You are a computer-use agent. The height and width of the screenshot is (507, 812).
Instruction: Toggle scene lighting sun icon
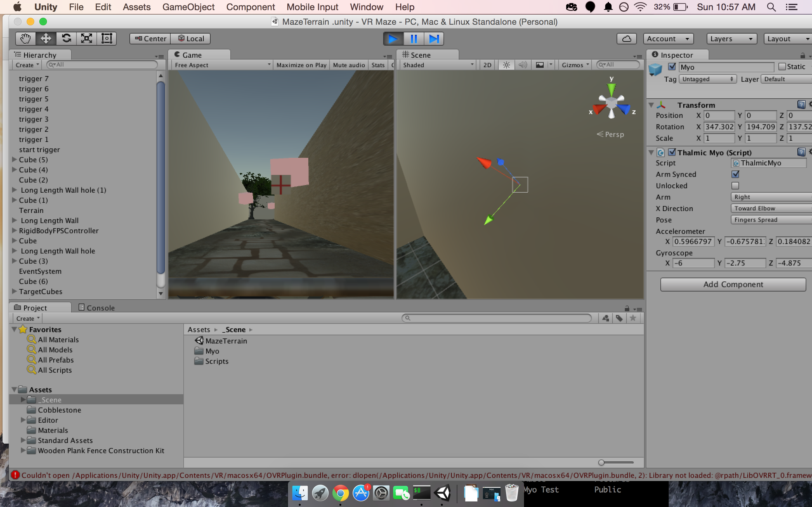point(506,65)
